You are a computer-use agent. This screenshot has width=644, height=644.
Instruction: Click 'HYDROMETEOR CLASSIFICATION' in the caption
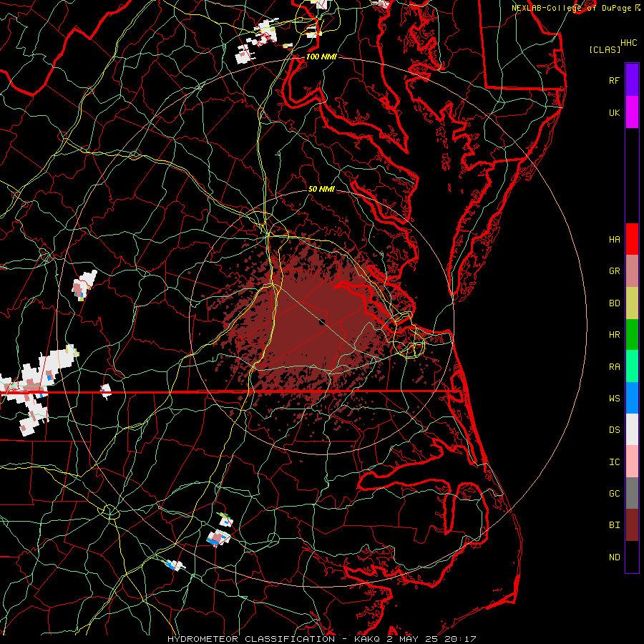tap(251, 639)
